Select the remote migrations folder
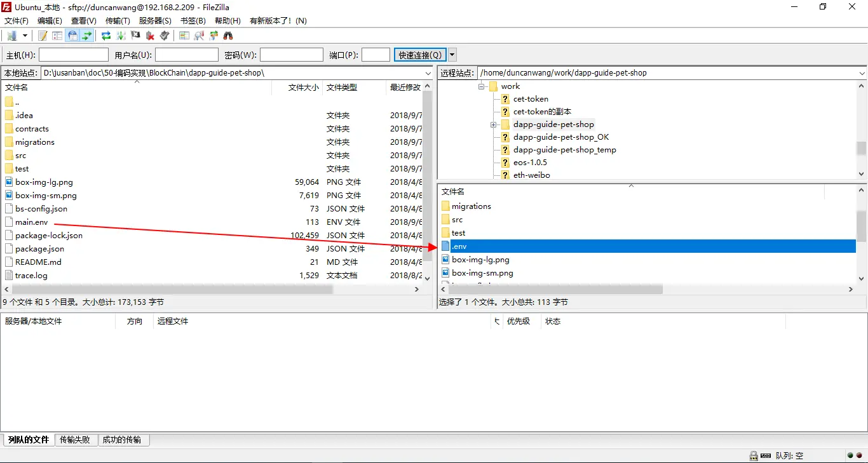The image size is (868, 463). coord(471,206)
